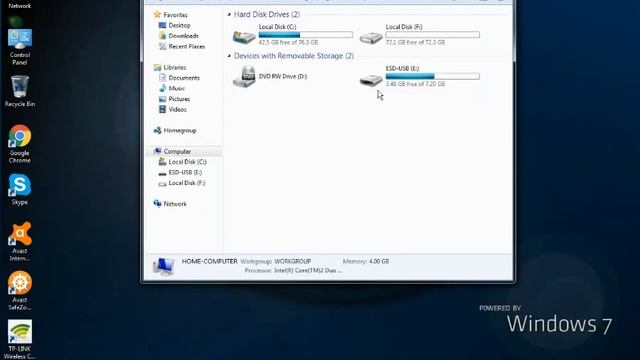Open the Music library
640x360 pixels.
tap(177, 89)
